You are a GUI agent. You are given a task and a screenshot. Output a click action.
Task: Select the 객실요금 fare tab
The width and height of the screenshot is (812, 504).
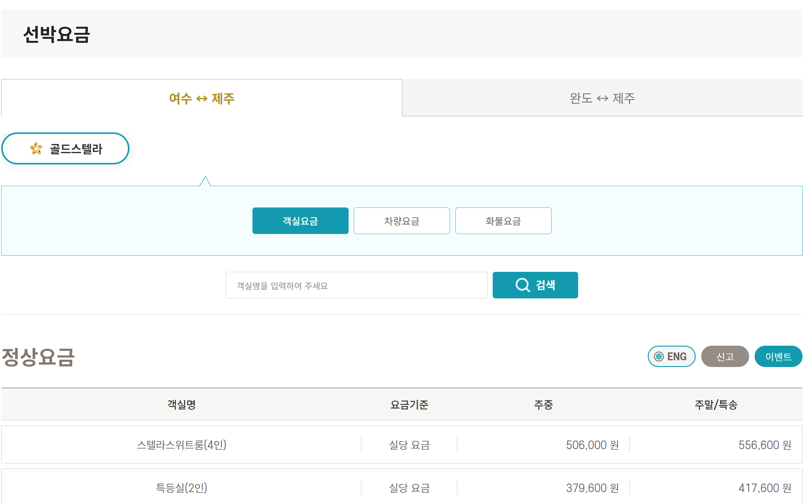(300, 221)
